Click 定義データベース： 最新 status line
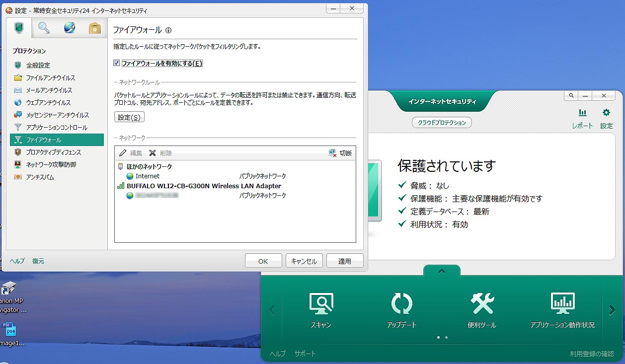The image size is (625, 364). click(444, 212)
